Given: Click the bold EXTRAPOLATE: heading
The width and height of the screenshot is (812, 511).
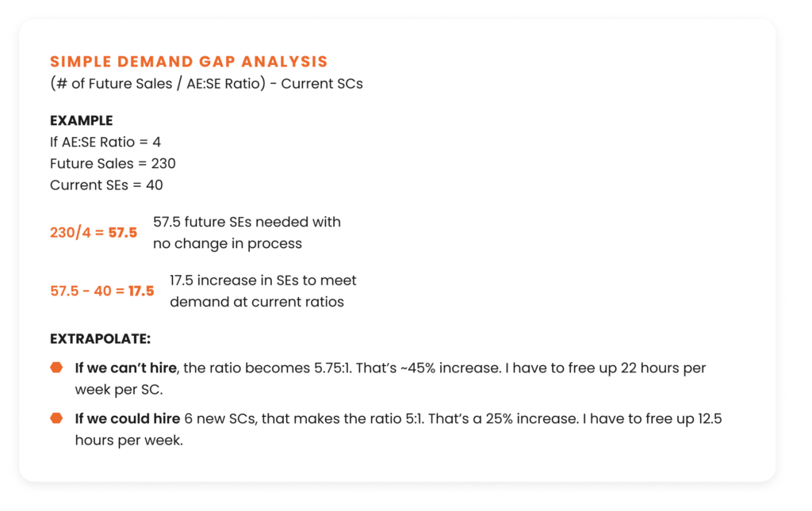Looking at the screenshot, I should (100, 338).
